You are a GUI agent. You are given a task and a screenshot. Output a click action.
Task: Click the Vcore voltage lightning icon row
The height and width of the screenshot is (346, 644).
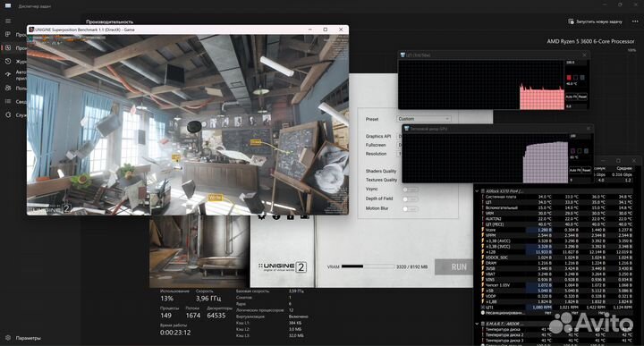[x=556, y=230]
